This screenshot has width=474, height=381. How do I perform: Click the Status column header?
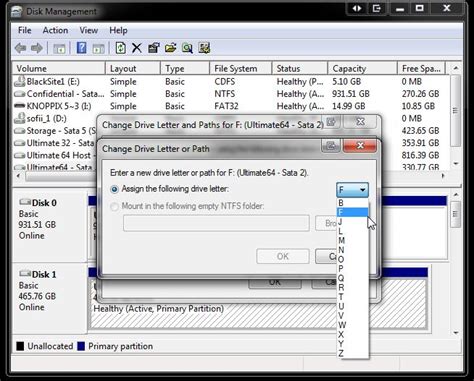300,69
